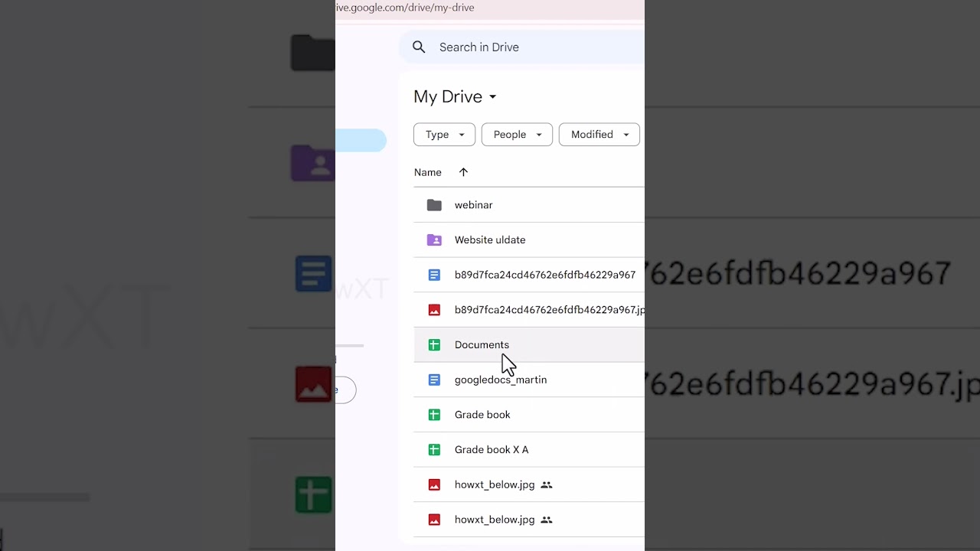The width and height of the screenshot is (980, 551).
Task: Click the Sheets icon beside Grade book
Action: [x=434, y=415]
